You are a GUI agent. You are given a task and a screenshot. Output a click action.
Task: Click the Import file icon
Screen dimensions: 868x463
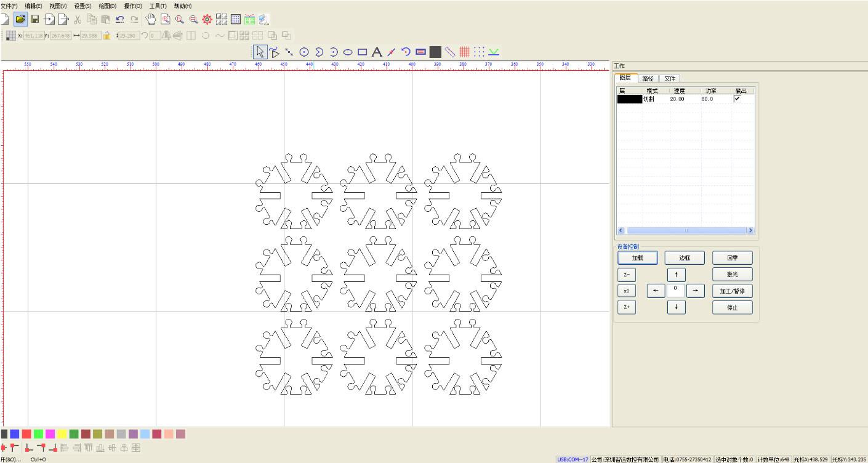coord(49,19)
